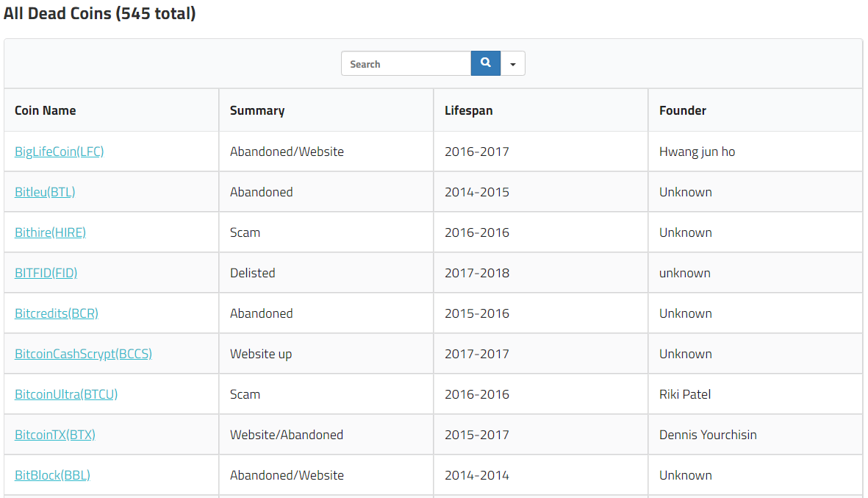868x498 pixels.
Task: Select the Hwang jun ho founder cell
Action: 697,152
